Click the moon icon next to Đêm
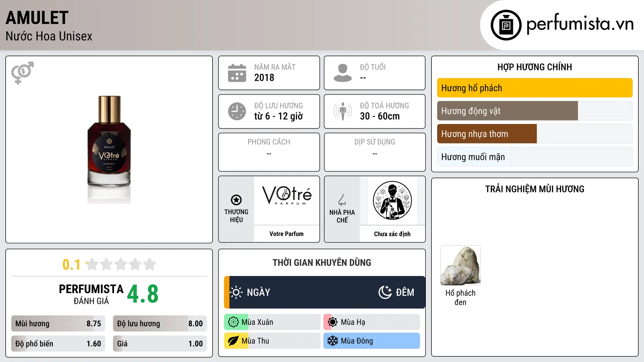Image resolution: width=644 pixels, height=362 pixels. [385, 292]
